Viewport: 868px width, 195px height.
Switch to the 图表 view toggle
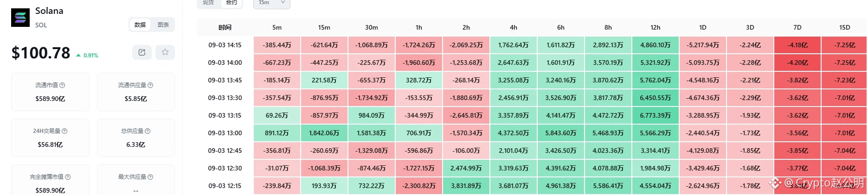(x=163, y=25)
